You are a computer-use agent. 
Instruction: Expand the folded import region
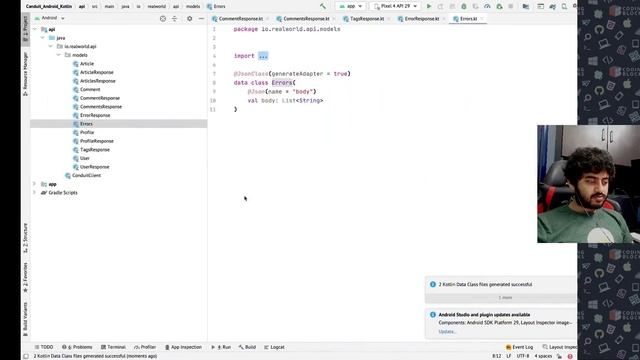click(x=263, y=56)
